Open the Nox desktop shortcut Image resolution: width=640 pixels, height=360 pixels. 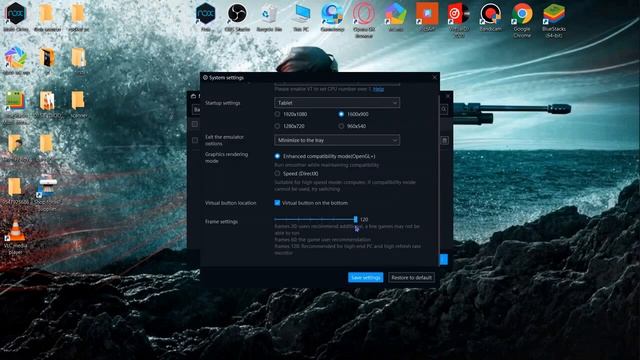pyautogui.click(x=205, y=17)
